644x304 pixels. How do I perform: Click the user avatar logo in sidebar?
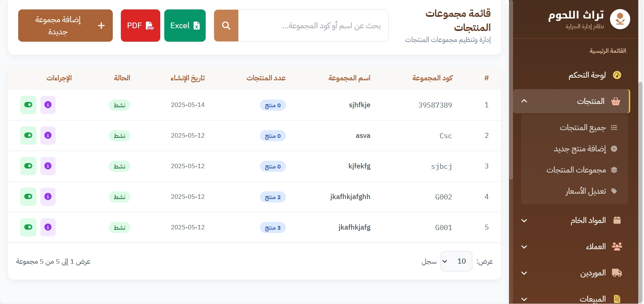[x=620, y=20]
